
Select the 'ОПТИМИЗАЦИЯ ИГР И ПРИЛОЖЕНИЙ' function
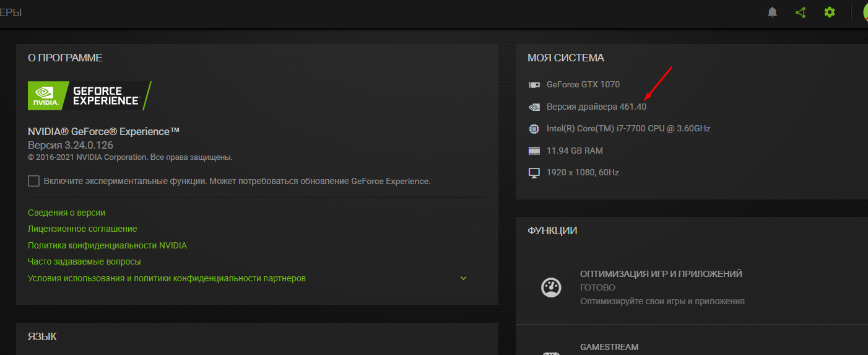tap(661, 274)
